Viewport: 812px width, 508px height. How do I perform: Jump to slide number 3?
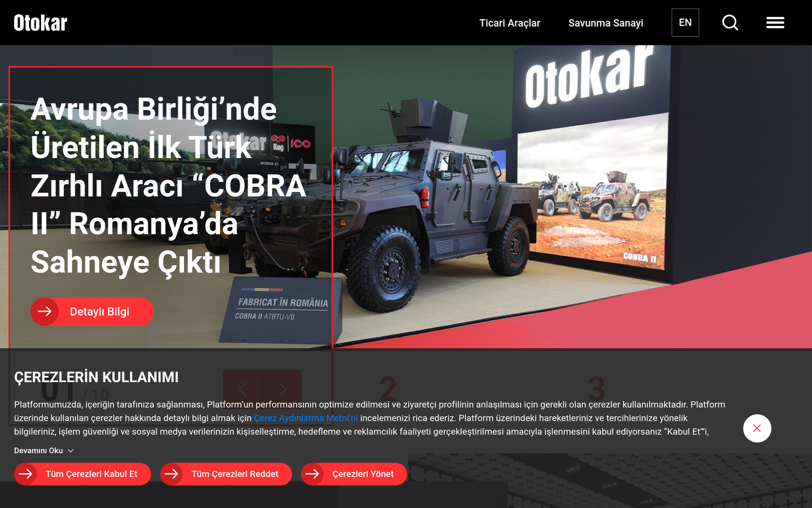596,388
